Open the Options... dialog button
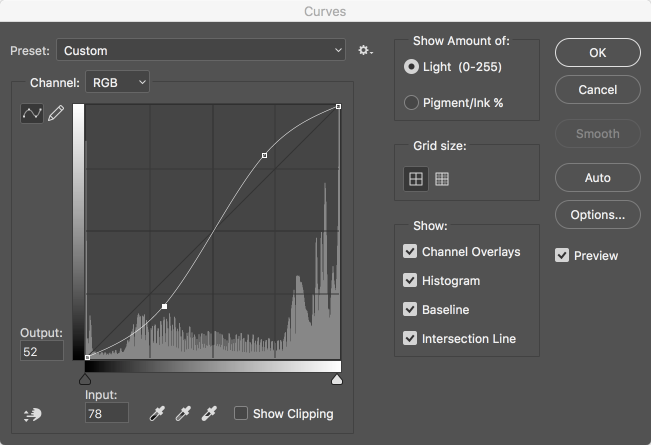Viewport: 651px width, 445px height. [597, 215]
